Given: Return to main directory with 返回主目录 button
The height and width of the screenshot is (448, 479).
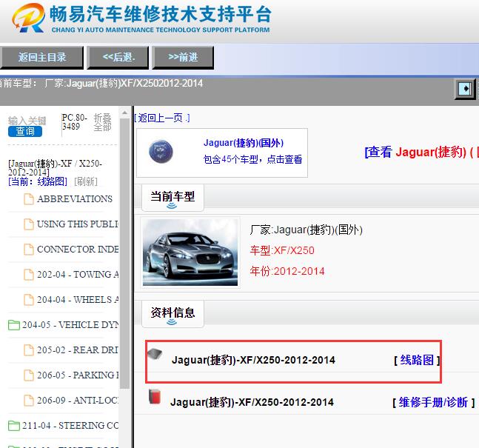Looking at the screenshot, I should tap(42, 57).
